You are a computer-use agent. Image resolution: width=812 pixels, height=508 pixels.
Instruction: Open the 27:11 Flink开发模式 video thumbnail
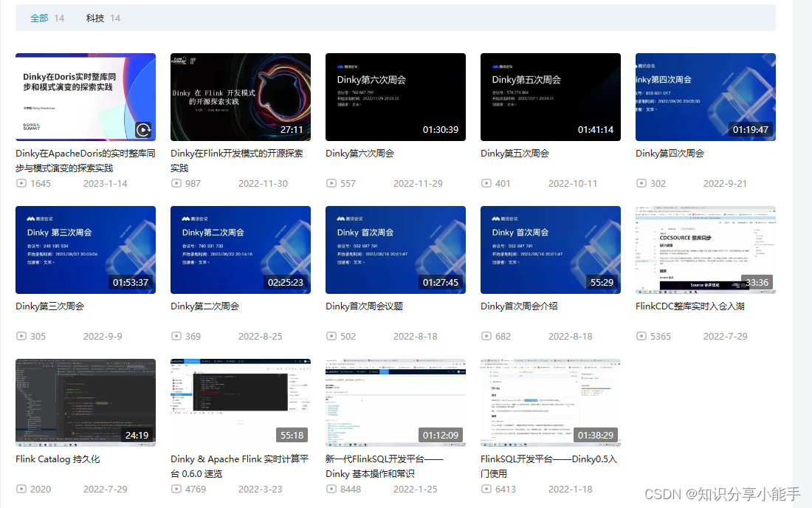(x=241, y=97)
